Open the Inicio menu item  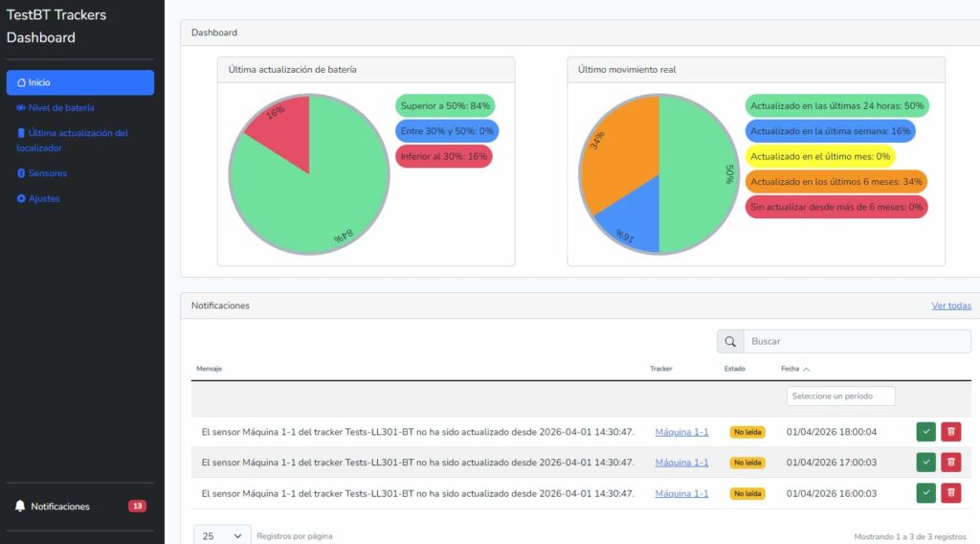80,82
